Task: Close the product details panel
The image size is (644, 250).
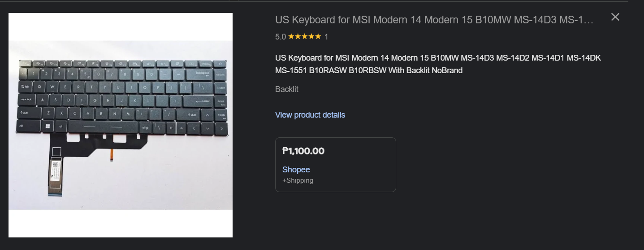Action: [615, 17]
